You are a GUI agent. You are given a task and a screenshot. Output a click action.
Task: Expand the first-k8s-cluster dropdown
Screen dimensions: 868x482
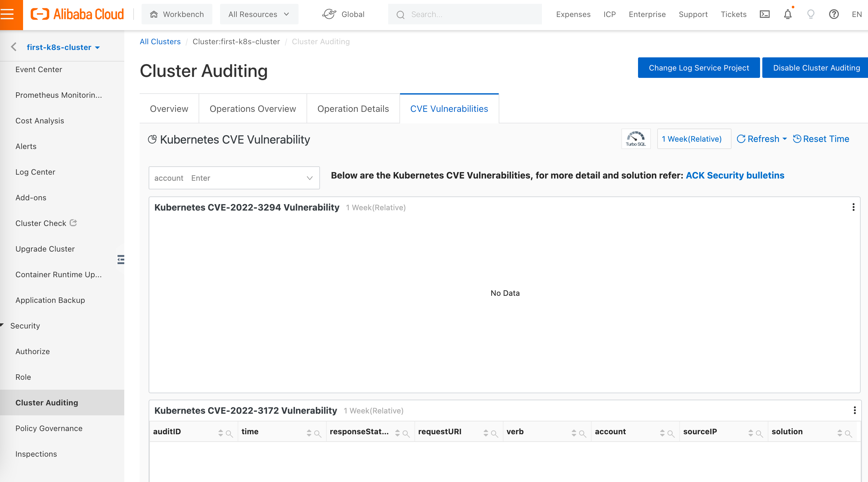(x=97, y=47)
